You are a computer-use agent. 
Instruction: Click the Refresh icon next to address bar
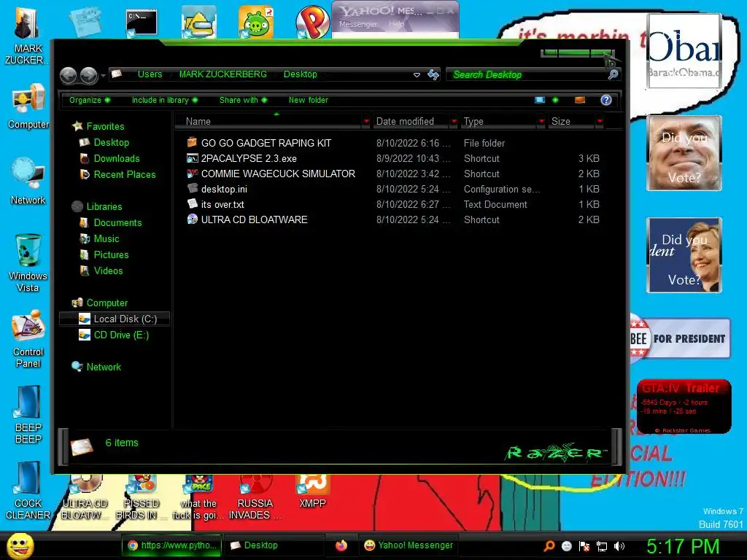click(433, 74)
